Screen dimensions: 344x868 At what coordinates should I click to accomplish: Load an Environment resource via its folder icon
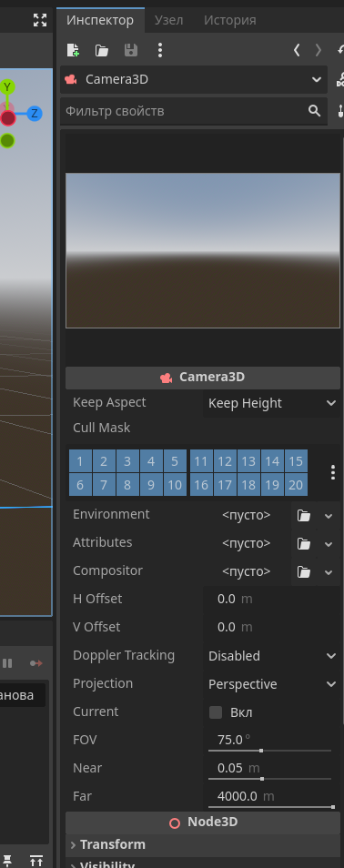[304, 515]
